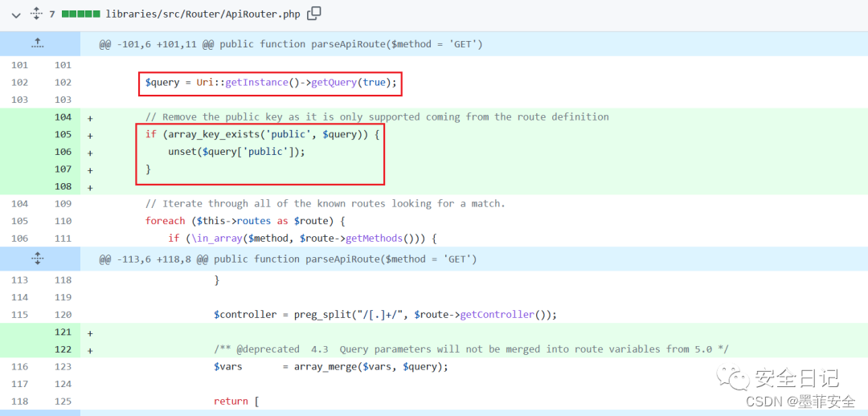The height and width of the screenshot is (416, 868).
Task: Click new line number 105
Action: pyautogui.click(x=63, y=134)
